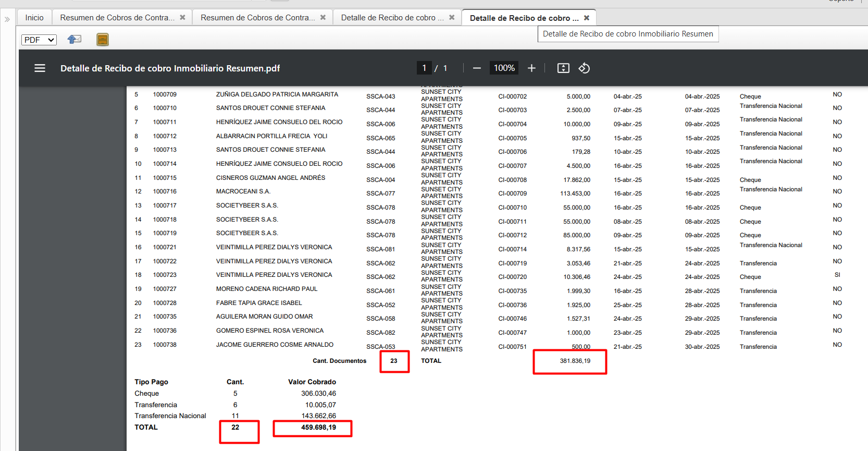Click the 100% zoom level field

504,68
